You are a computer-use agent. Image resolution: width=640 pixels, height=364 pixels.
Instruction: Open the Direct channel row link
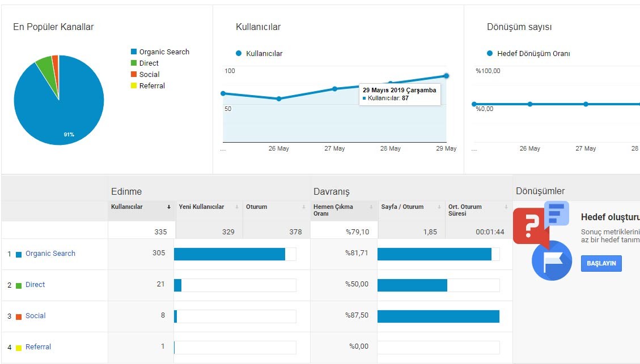pyautogui.click(x=35, y=285)
